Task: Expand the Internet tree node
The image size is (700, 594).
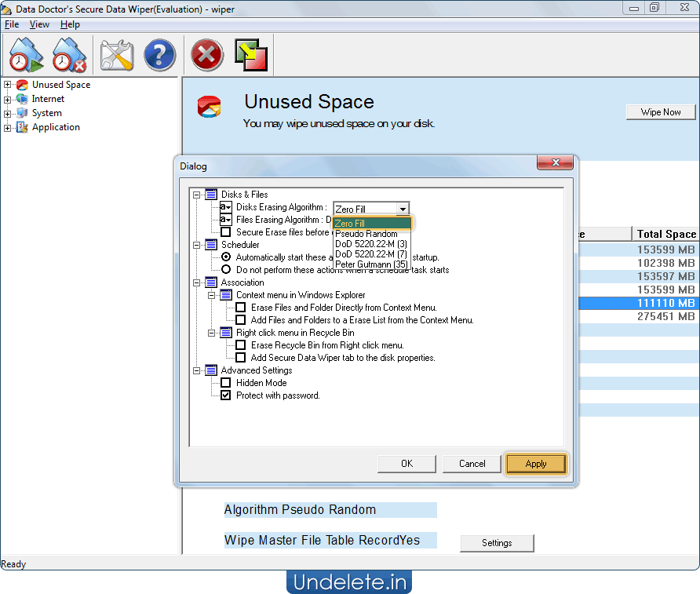Action: pos(8,99)
